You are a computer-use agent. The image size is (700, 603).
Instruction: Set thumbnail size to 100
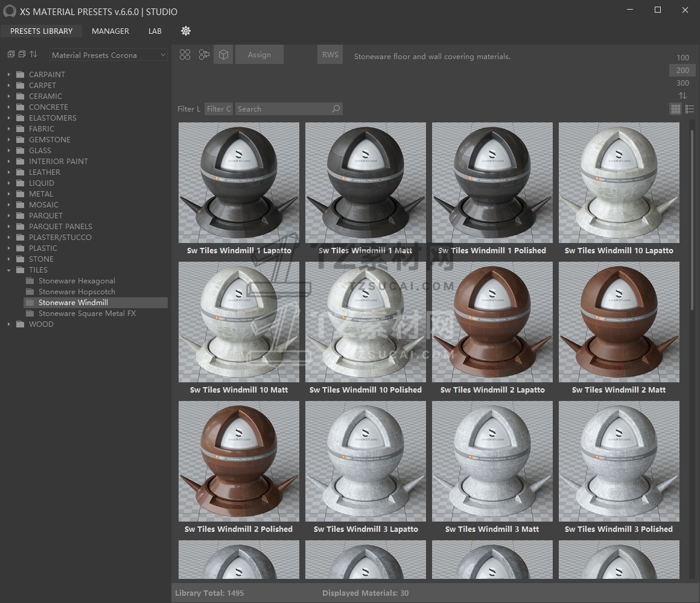tap(682, 57)
